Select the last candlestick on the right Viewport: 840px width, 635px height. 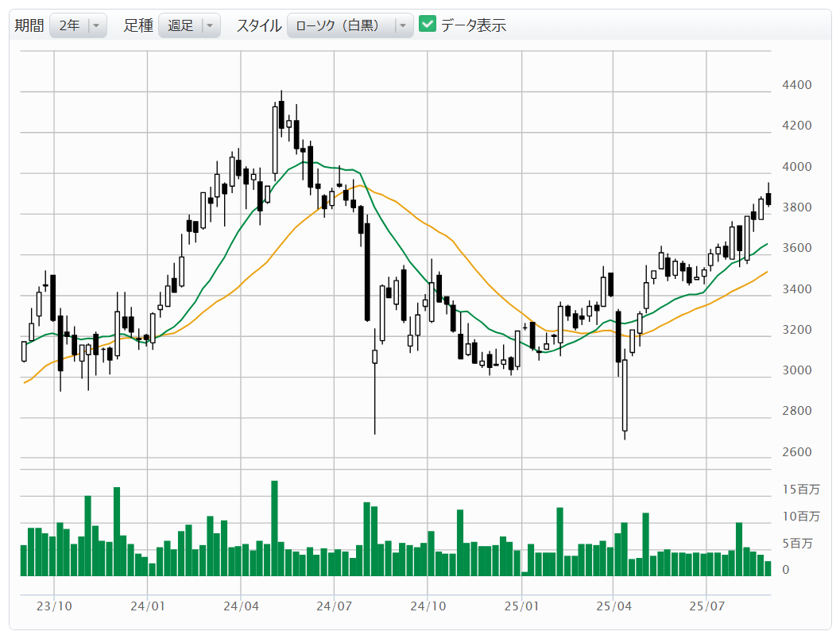coord(768,198)
